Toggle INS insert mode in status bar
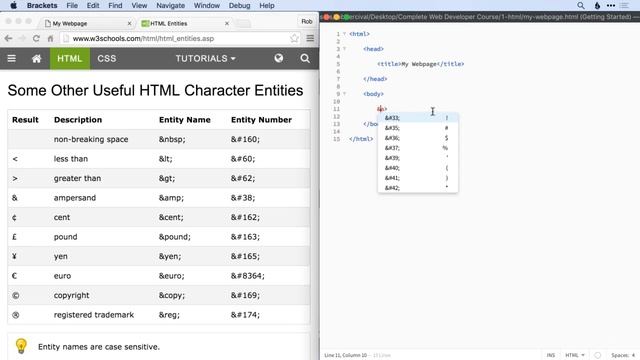Viewport: 640px width, 360px height. [551, 355]
